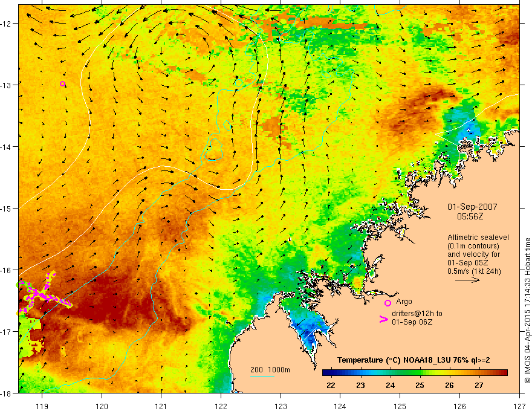Screen dimensions: 532x411
Task: Click the longitude axis label 120
Action: (102, 406)
